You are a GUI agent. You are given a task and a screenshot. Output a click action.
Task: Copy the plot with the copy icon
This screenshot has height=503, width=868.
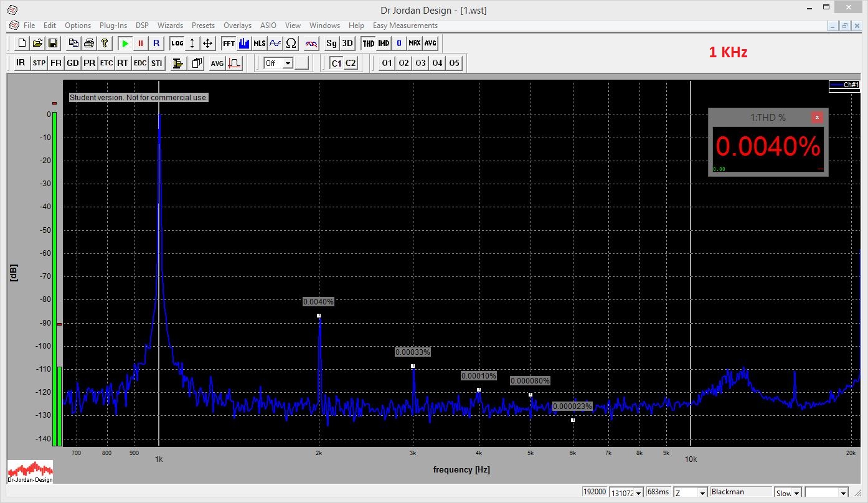click(x=73, y=44)
